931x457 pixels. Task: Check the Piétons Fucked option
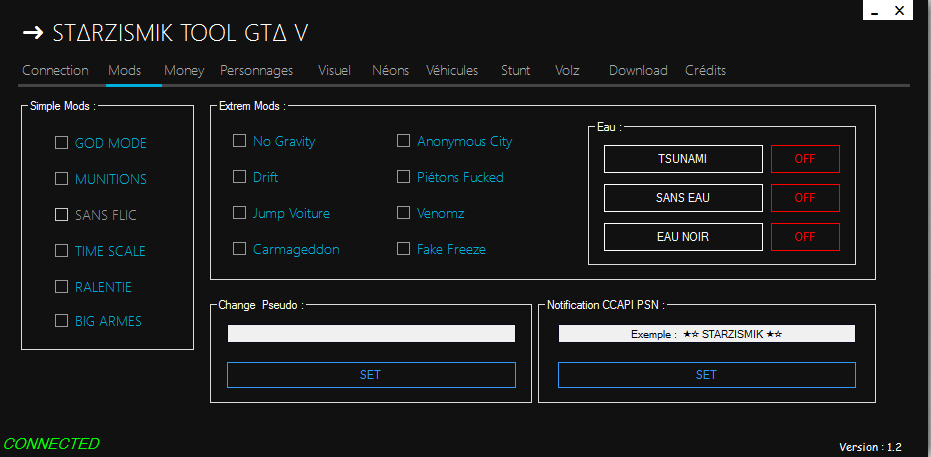coord(404,177)
